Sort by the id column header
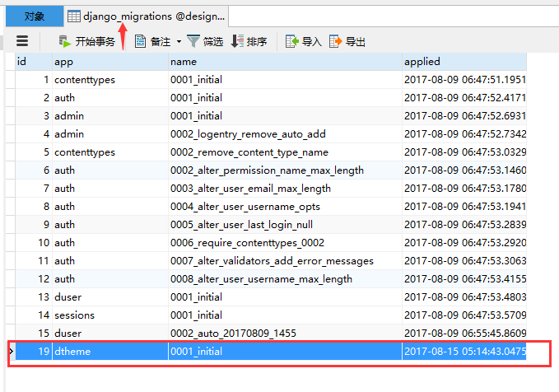The image size is (559, 392). (x=34, y=62)
